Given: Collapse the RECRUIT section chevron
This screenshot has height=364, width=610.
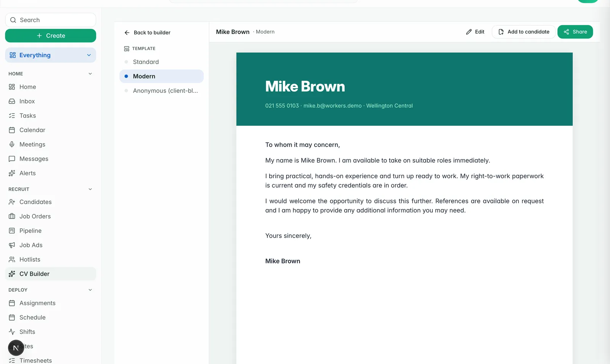Looking at the screenshot, I should 90,189.
